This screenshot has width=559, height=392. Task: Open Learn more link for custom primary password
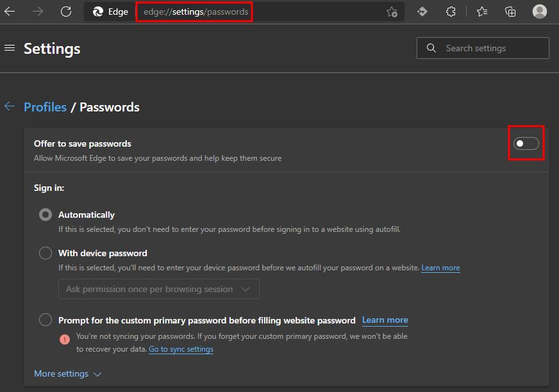click(x=385, y=320)
